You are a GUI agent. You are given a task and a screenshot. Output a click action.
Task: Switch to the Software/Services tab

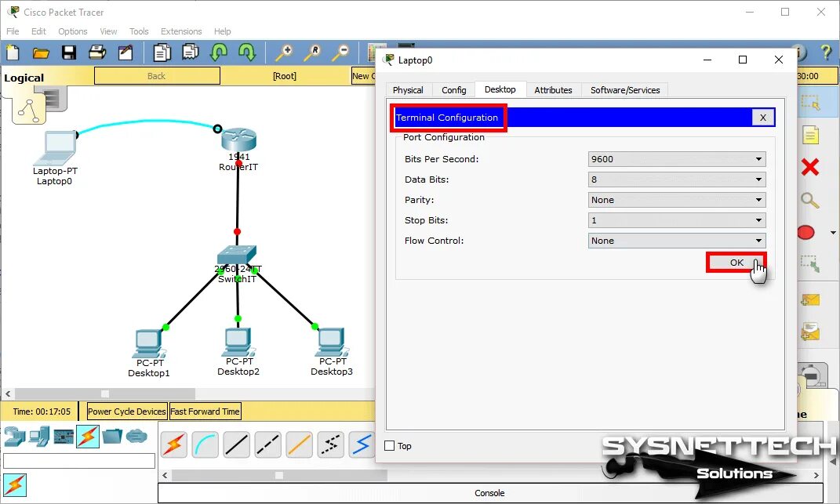coord(625,90)
